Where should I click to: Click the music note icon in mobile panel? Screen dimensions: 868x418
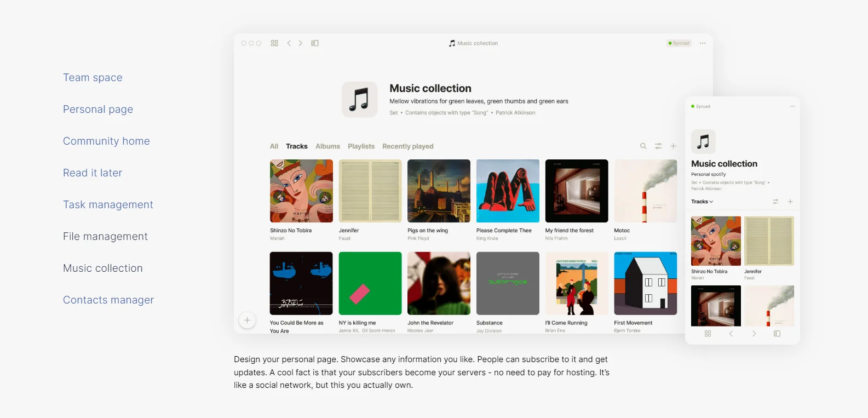[704, 142]
